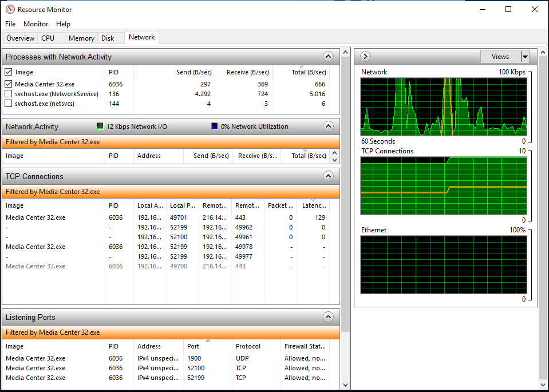Click Filtered by Media Center 32.exe bar in TCP Connections
This screenshot has height=392, width=549.
171,192
